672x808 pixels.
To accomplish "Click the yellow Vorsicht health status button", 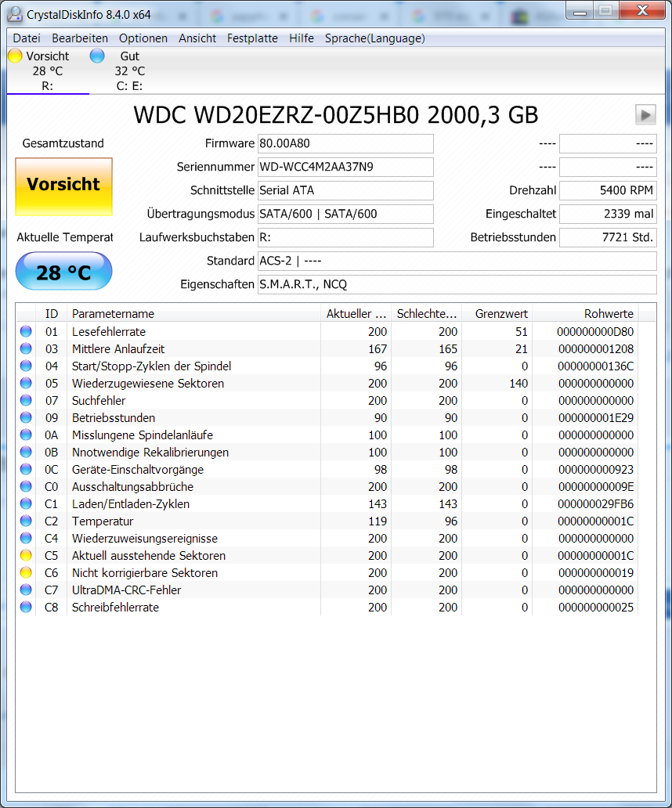I will 64,186.
